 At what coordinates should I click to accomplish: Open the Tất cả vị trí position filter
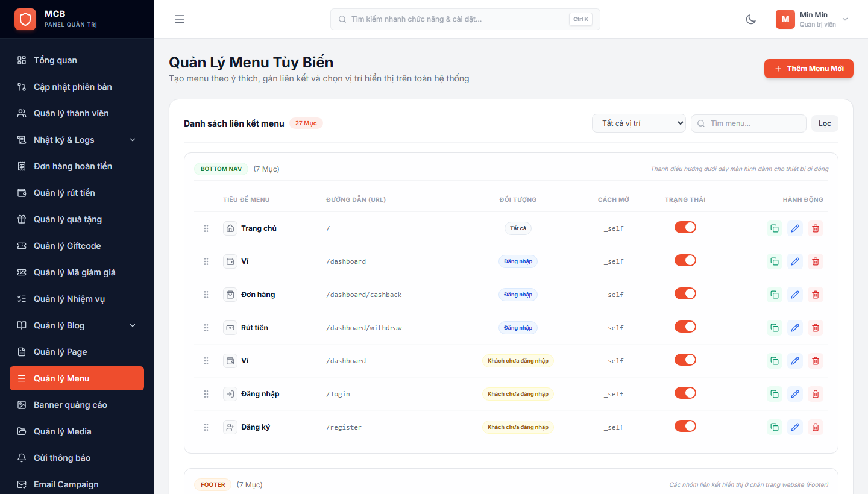click(x=639, y=123)
